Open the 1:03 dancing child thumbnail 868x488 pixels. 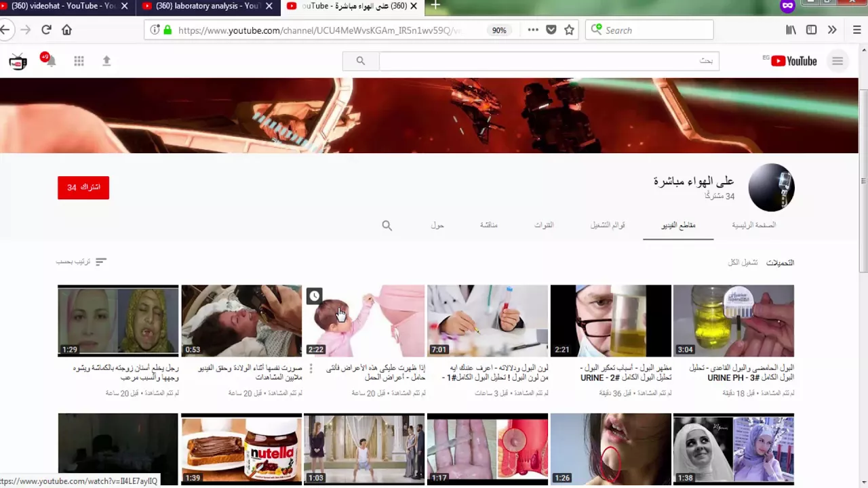tap(365, 449)
